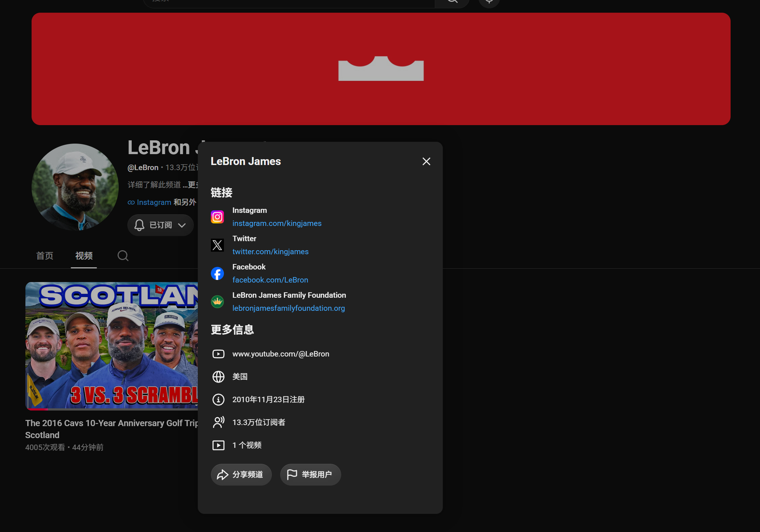Open twitter.com/kingjames link
This screenshot has height=532, width=760.
click(x=270, y=252)
